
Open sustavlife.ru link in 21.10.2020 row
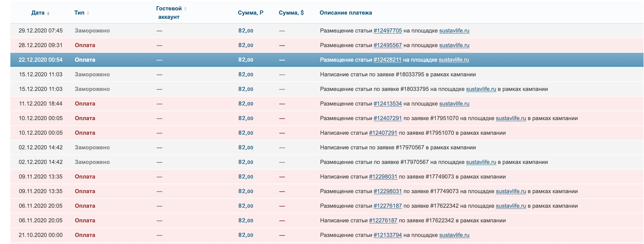coord(454,235)
